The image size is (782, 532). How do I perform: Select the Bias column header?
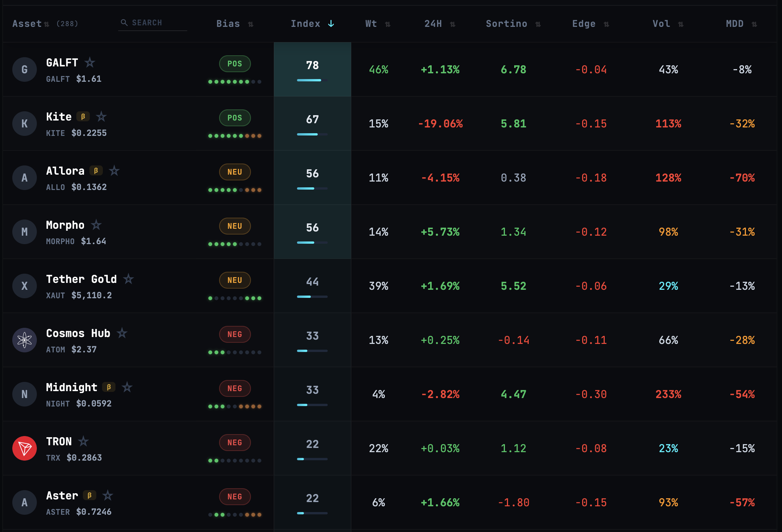pyautogui.click(x=228, y=23)
